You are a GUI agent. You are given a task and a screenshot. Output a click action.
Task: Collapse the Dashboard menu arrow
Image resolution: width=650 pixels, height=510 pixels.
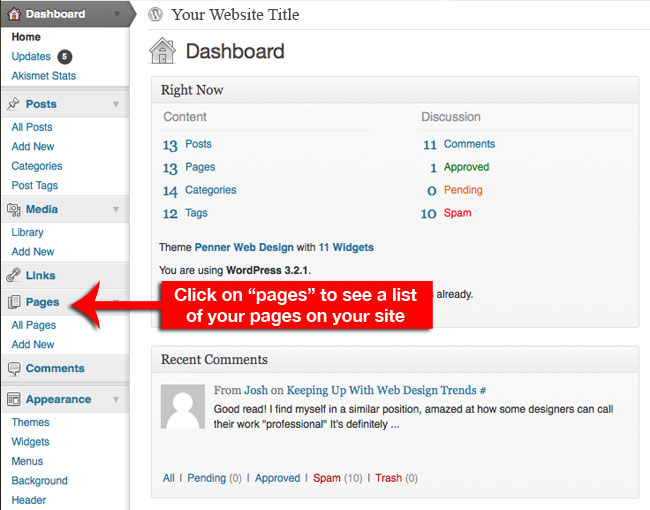tap(117, 14)
